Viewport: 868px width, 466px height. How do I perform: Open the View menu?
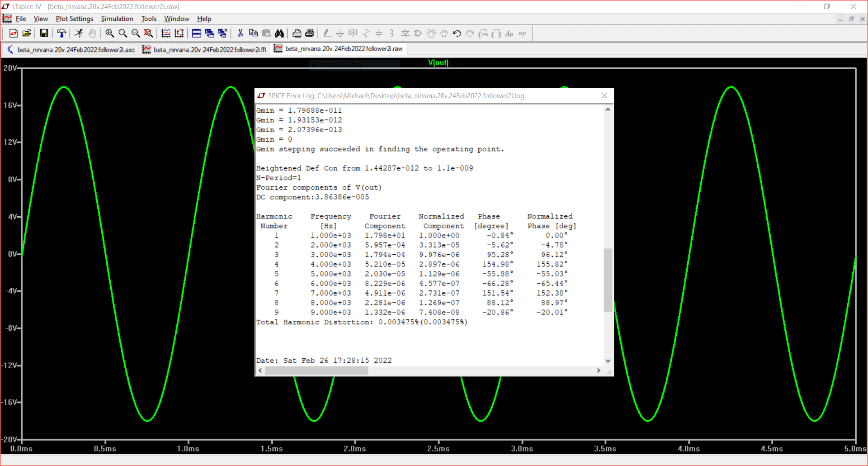coord(41,19)
